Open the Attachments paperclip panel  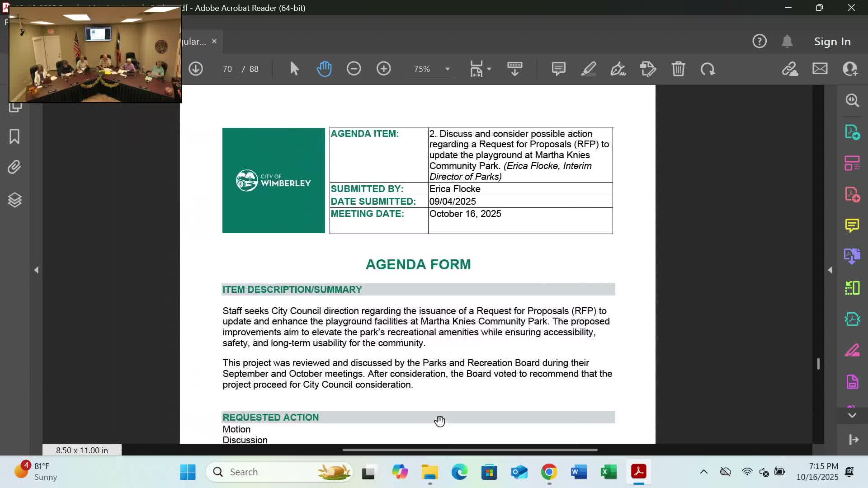14,167
